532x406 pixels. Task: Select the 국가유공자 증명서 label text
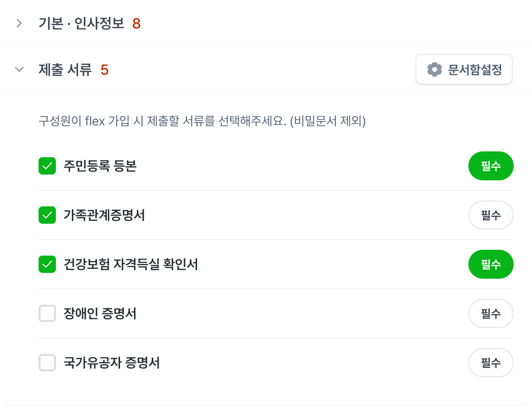pyautogui.click(x=111, y=363)
